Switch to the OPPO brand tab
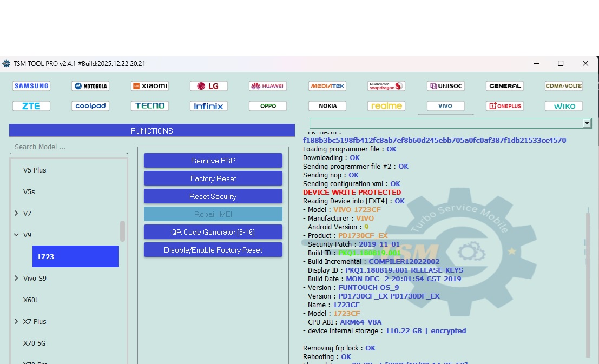 pyautogui.click(x=268, y=106)
